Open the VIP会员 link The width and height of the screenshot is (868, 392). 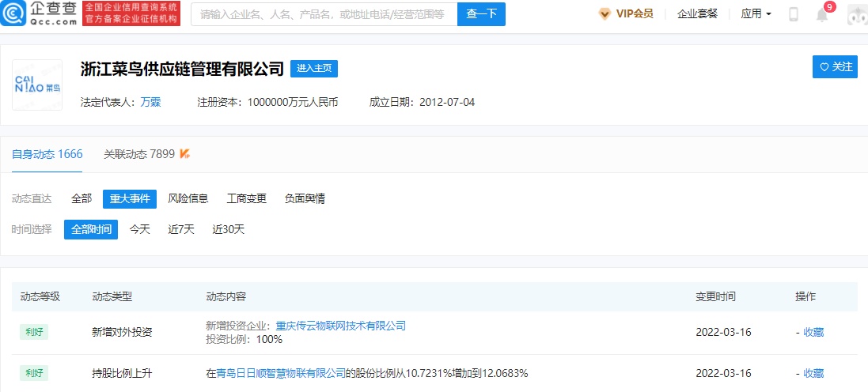[635, 13]
